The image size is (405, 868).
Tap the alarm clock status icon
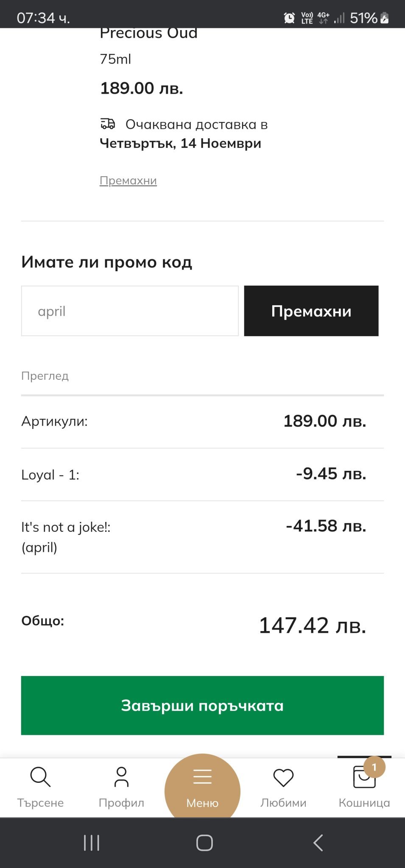click(x=289, y=18)
